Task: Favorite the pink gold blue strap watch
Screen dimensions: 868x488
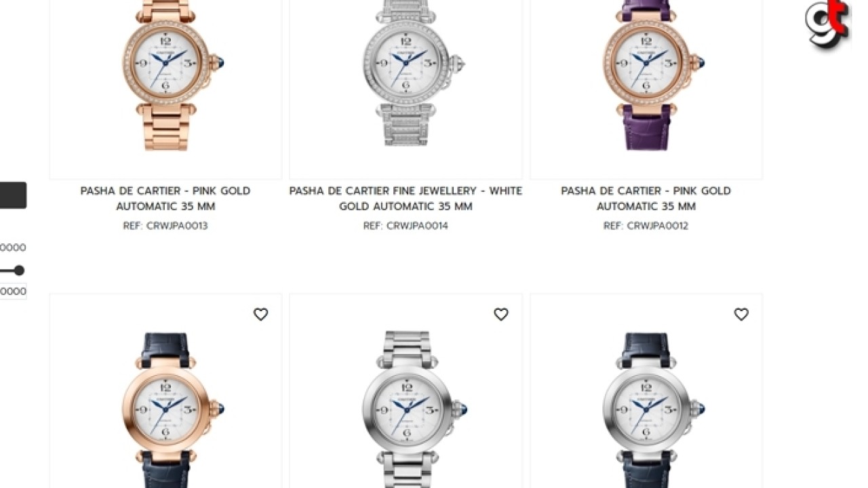Action: (x=261, y=314)
